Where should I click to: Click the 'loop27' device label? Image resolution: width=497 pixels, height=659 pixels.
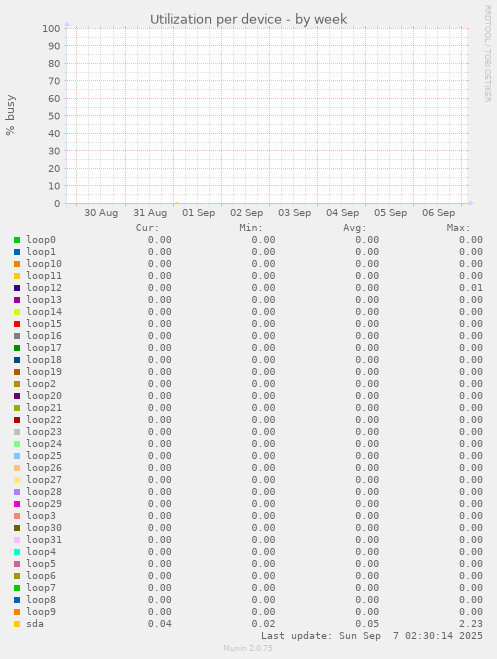(x=44, y=480)
